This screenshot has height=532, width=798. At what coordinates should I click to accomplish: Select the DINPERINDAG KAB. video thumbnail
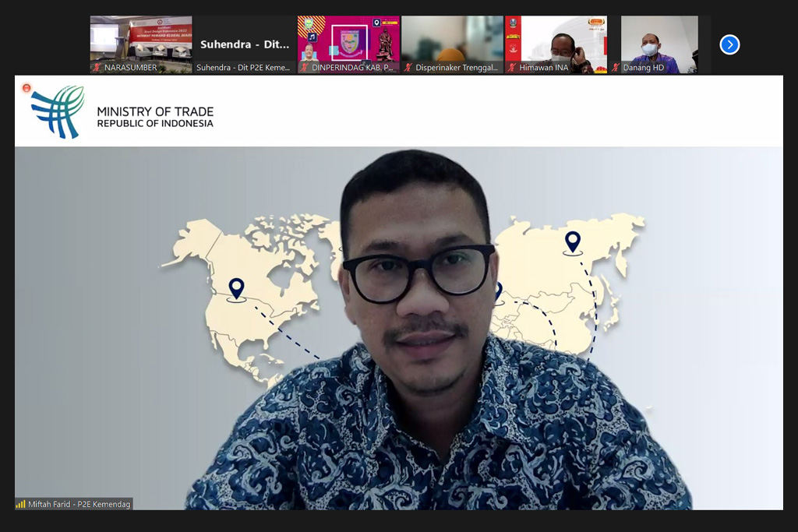click(x=348, y=39)
